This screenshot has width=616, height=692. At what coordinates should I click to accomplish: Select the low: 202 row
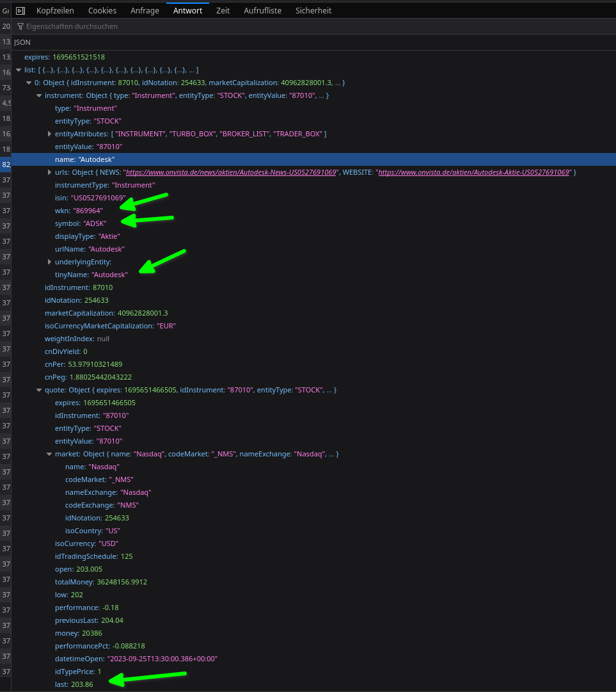coord(313,595)
